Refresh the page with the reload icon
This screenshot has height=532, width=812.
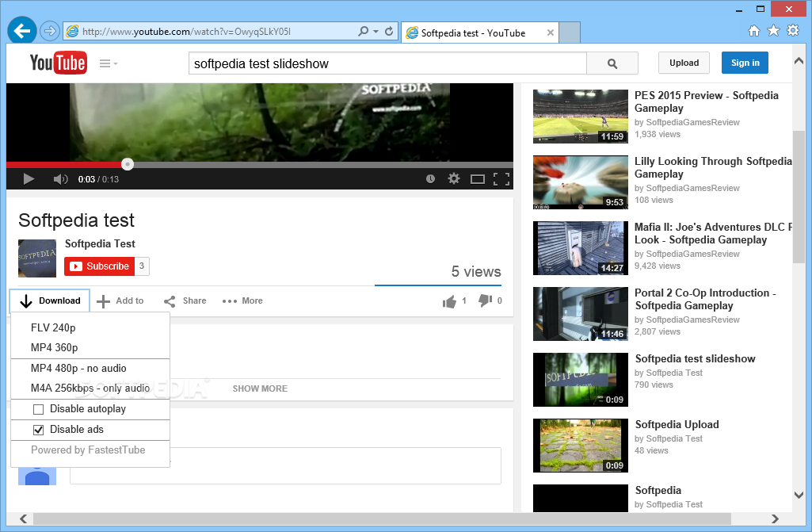click(x=389, y=31)
